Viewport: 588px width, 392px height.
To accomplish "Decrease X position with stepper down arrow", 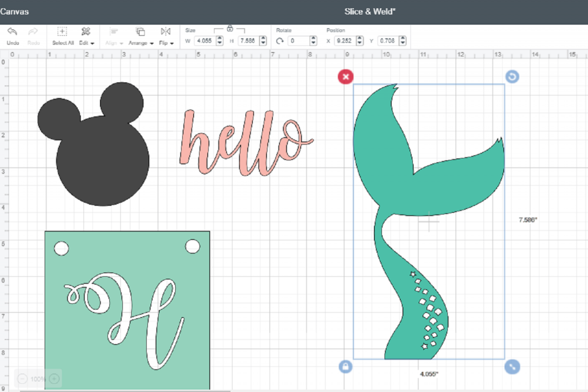I will point(360,43).
